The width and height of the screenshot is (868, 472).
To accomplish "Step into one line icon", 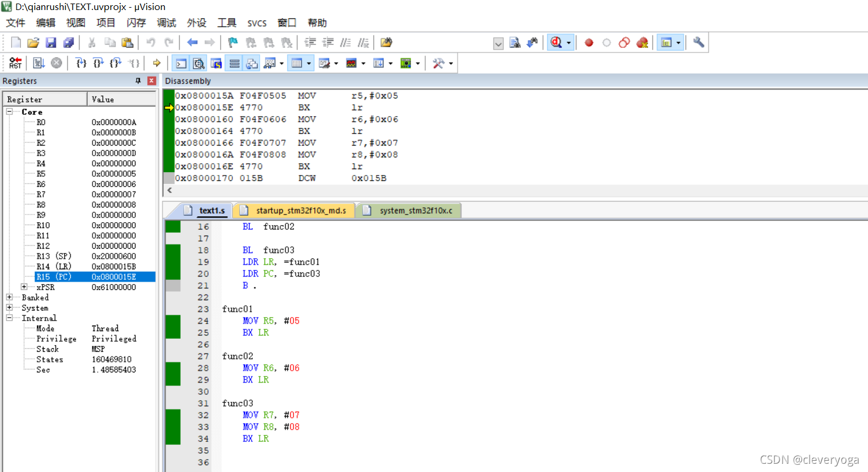I will (81, 63).
